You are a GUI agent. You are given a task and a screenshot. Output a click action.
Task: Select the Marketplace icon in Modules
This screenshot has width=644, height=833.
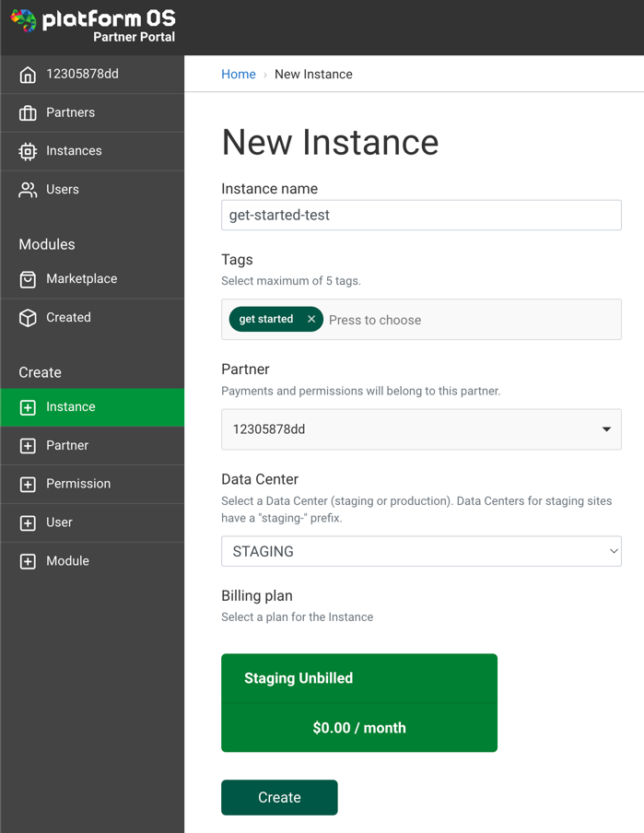tap(27, 278)
